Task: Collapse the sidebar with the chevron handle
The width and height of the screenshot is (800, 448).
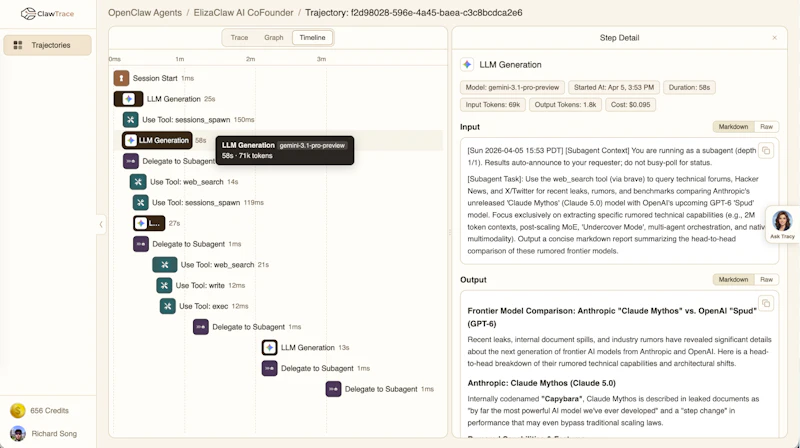Action: click(101, 224)
